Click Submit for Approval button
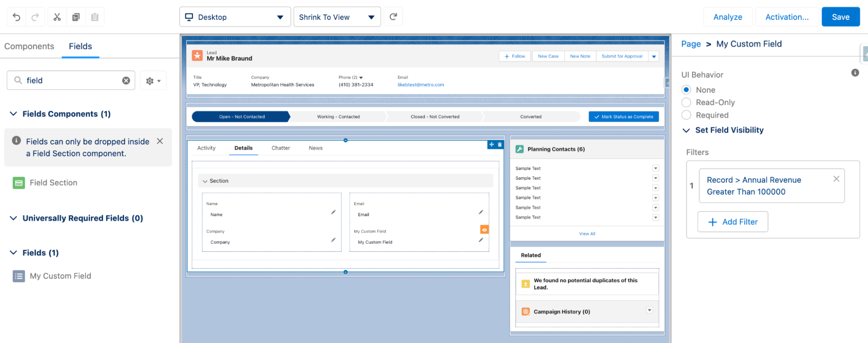 (622, 56)
